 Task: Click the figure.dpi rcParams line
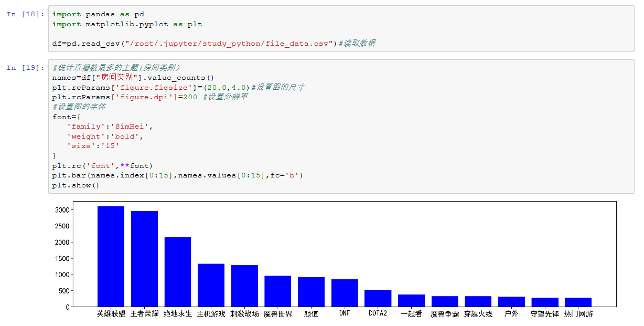pyautogui.click(x=149, y=97)
